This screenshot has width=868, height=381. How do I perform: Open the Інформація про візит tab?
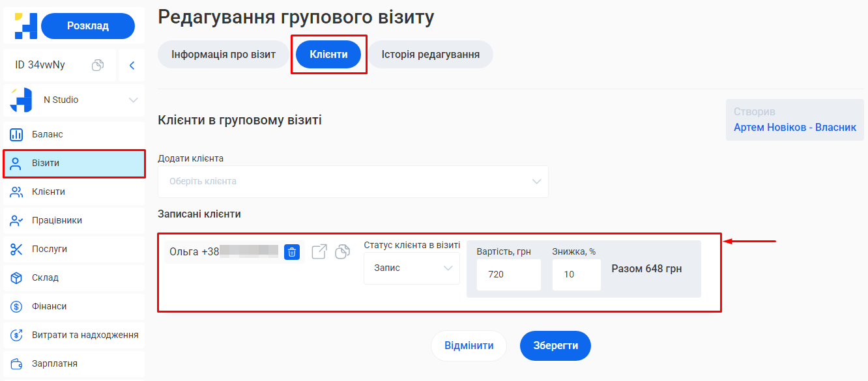coord(222,54)
